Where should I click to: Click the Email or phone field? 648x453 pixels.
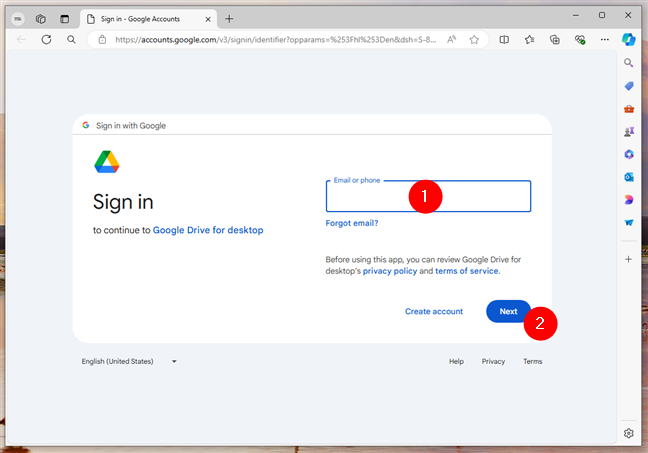pos(428,196)
